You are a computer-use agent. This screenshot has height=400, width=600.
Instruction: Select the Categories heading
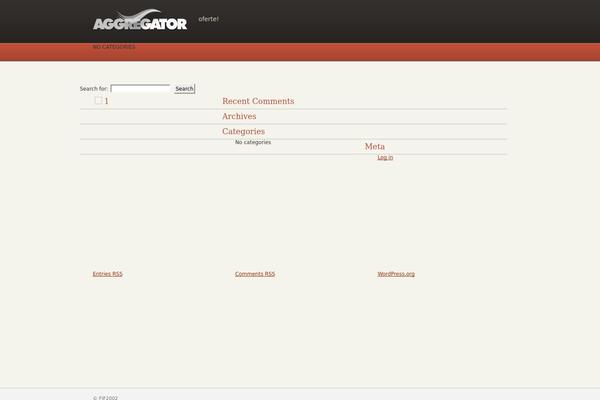[x=243, y=131]
